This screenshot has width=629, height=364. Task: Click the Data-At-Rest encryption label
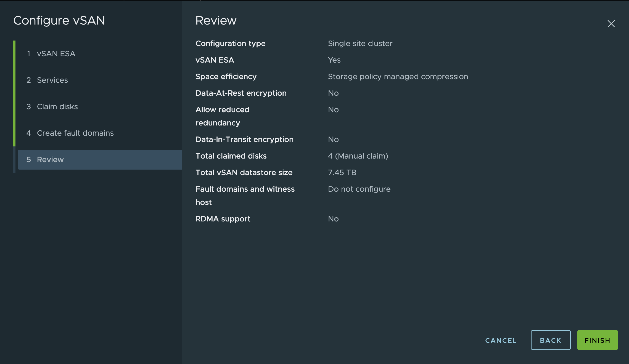pyautogui.click(x=241, y=93)
